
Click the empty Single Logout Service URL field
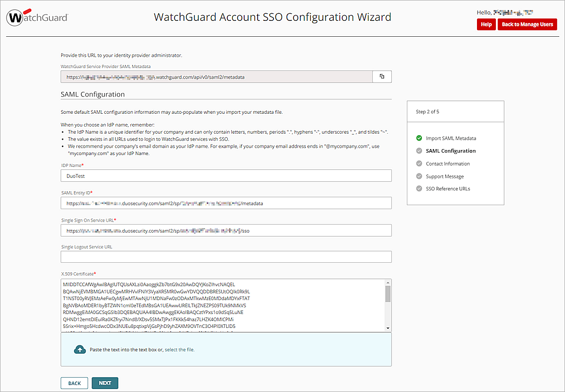tap(226, 256)
